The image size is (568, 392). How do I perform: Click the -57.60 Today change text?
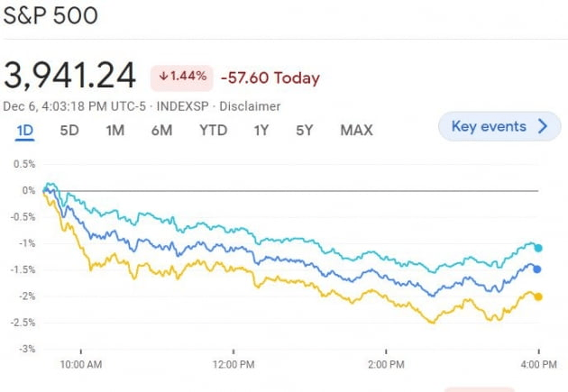270,78
